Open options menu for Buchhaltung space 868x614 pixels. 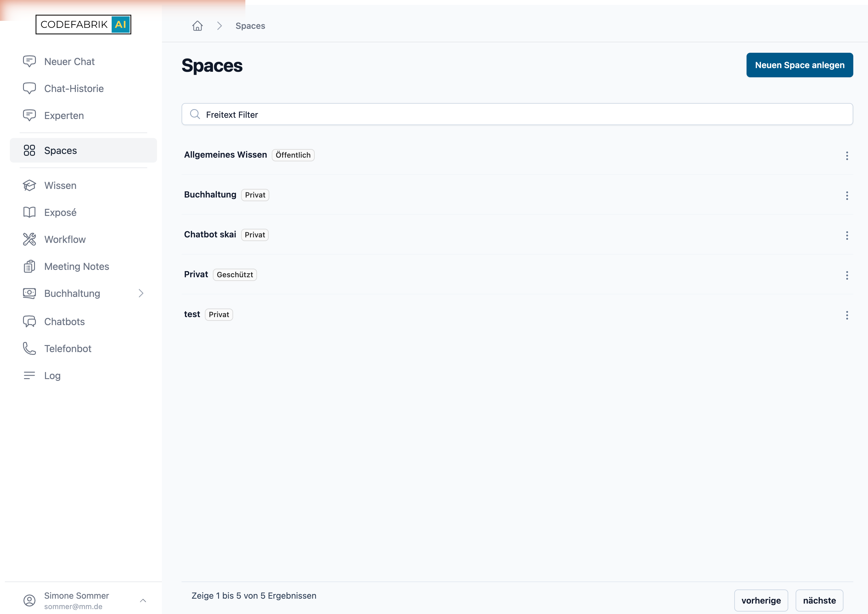coord(847,195)
